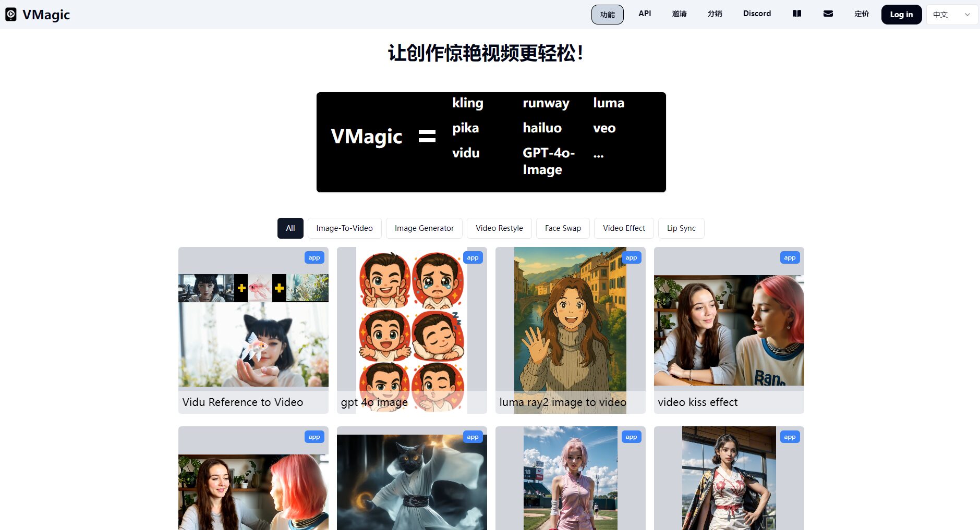Click 'runway' text in the banner
This screenshot has height=530, width=980.
click(x=546, y=103)
